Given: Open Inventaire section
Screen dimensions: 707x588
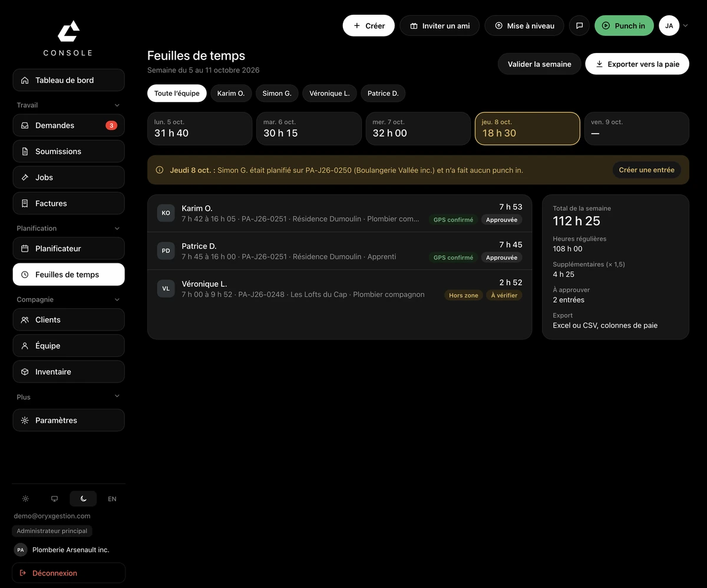Looking at the screenshot, I should pyautogui.click(x=68, y=372).
